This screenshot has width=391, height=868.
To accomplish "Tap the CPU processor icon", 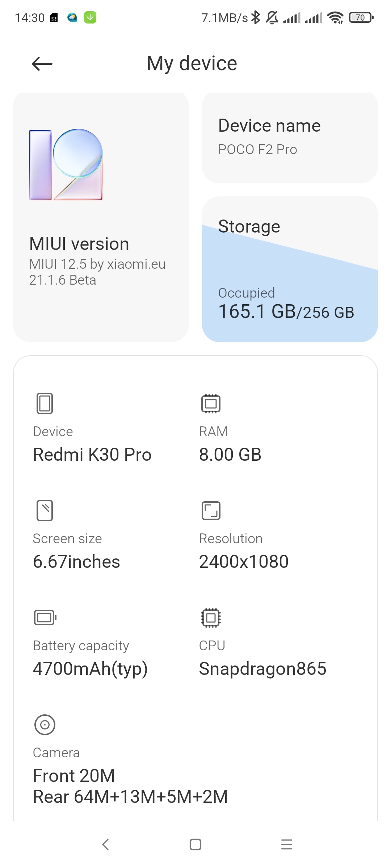I will pos(211,617).
